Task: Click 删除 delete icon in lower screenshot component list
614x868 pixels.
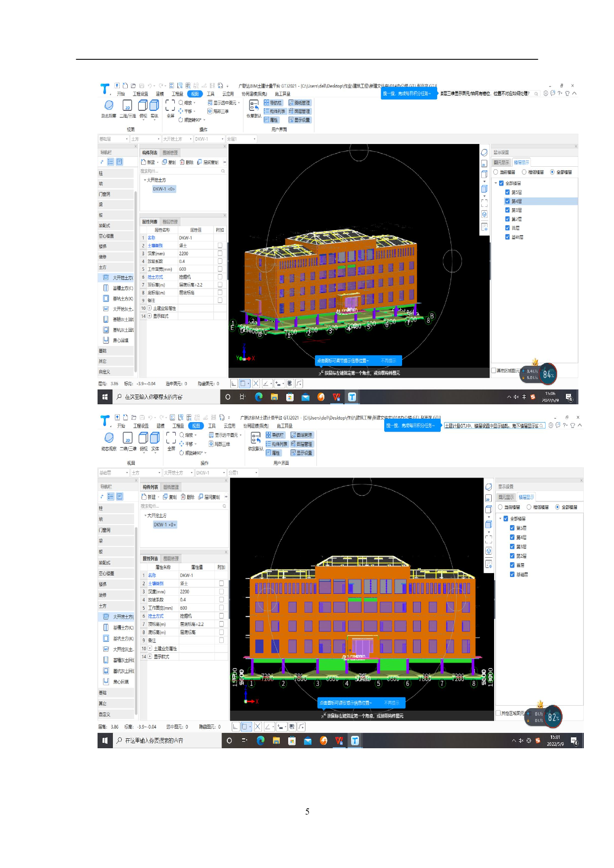Action: tap(188, 497)
